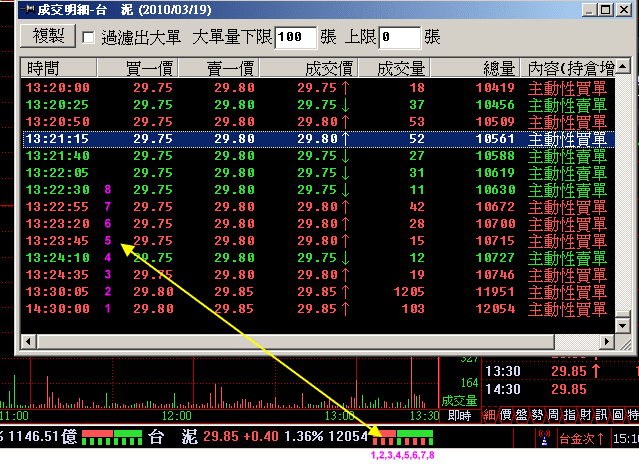Viewport: 639px width, 464px height.
Task: Click the 成交價 column header
Action: (x=330, y=68)
